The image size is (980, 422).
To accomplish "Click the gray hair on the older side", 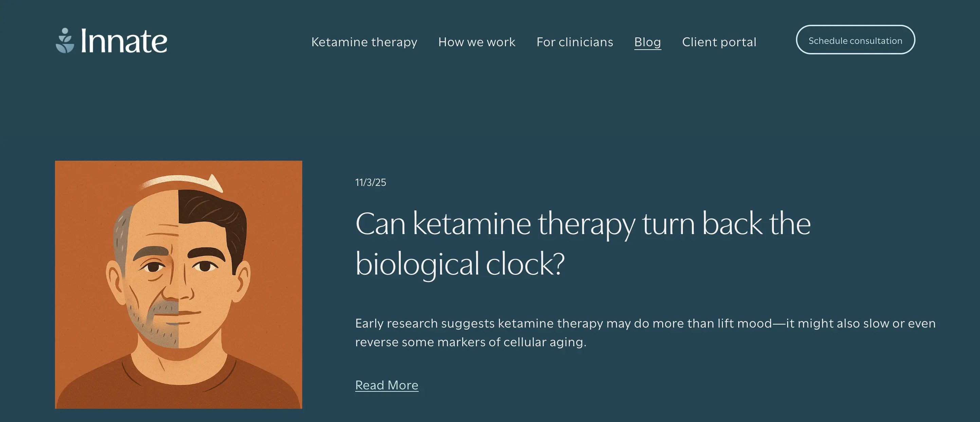I will pyautogui.click(x=122, y=236).
